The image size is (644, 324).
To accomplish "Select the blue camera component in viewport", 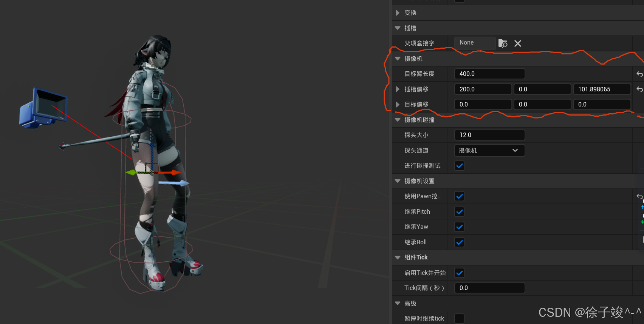I will pos(43,108).
